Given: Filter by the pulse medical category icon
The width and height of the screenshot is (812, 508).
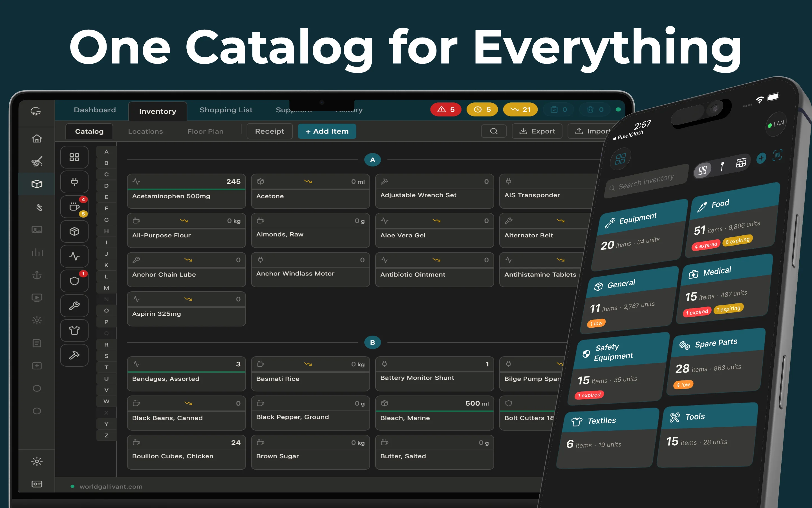Looking at the screenshot, I should (x=74, y=256).
